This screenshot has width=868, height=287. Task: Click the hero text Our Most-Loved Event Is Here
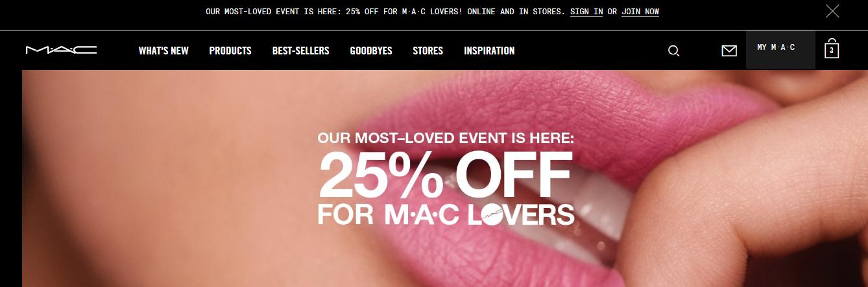[446, 138]
